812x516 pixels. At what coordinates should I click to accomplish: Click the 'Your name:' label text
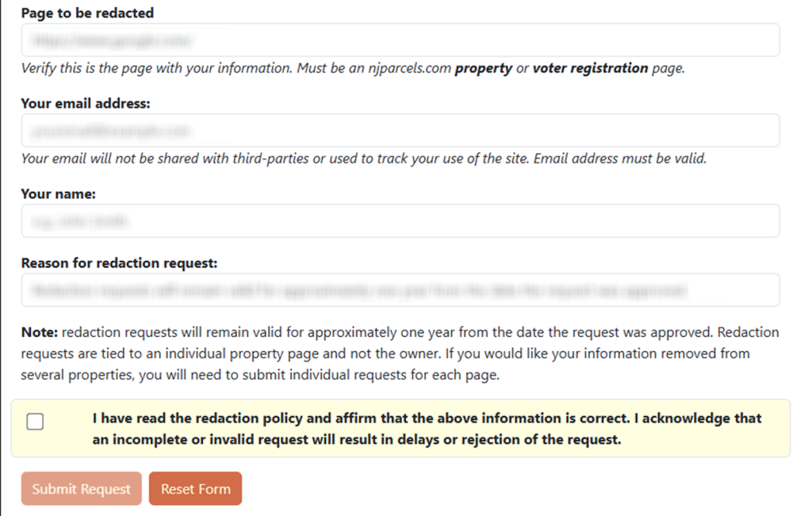tap(58, 194)
